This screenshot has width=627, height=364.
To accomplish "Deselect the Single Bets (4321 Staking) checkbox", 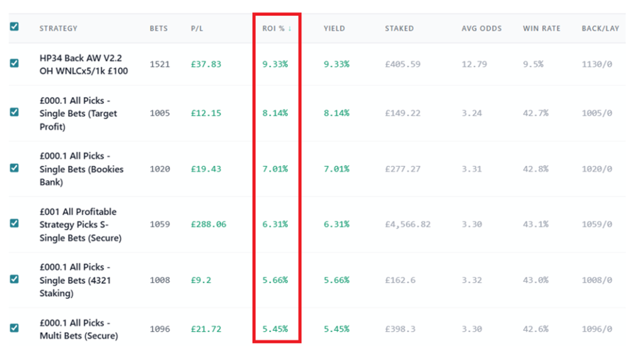I will (x=14, y=279).
